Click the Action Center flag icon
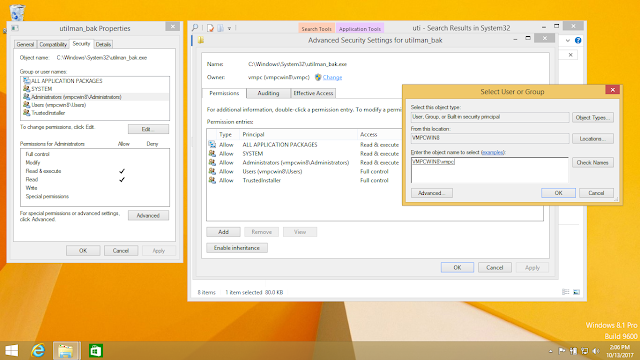 click(562, 351)
